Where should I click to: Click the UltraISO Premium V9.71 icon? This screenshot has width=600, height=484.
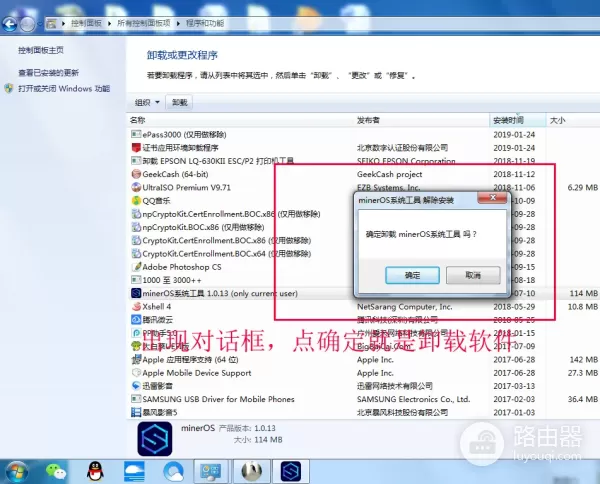click(136, 187)
